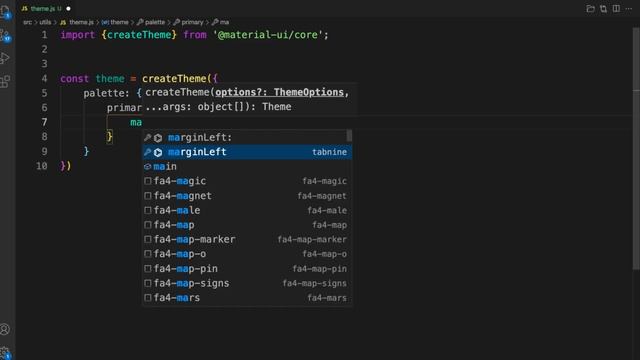The height and width of the screenshot is (360, 640).
Task: Open the Extensions view
Action: (5, 81)
